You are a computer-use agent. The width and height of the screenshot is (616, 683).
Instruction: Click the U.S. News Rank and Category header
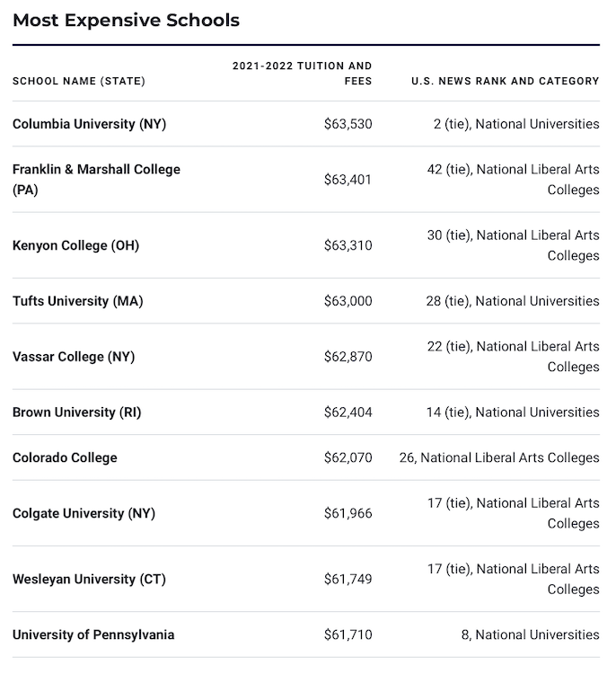(506, 81)
